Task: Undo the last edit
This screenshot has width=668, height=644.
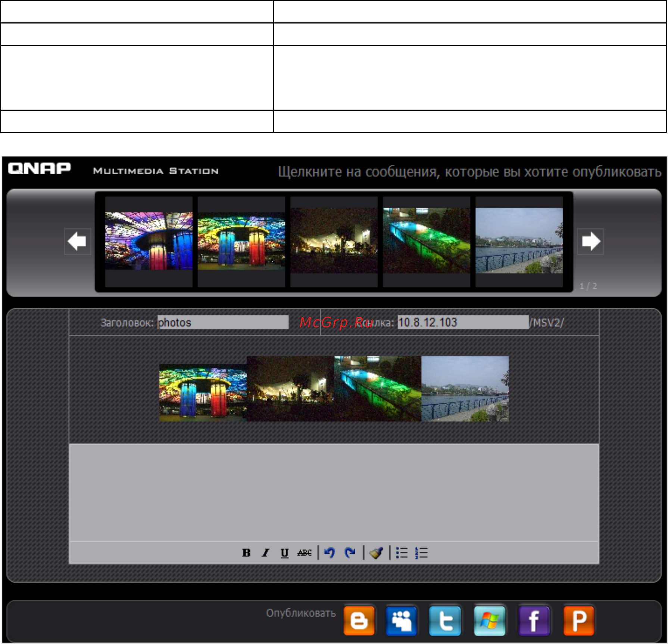Action: click(330, 552)
